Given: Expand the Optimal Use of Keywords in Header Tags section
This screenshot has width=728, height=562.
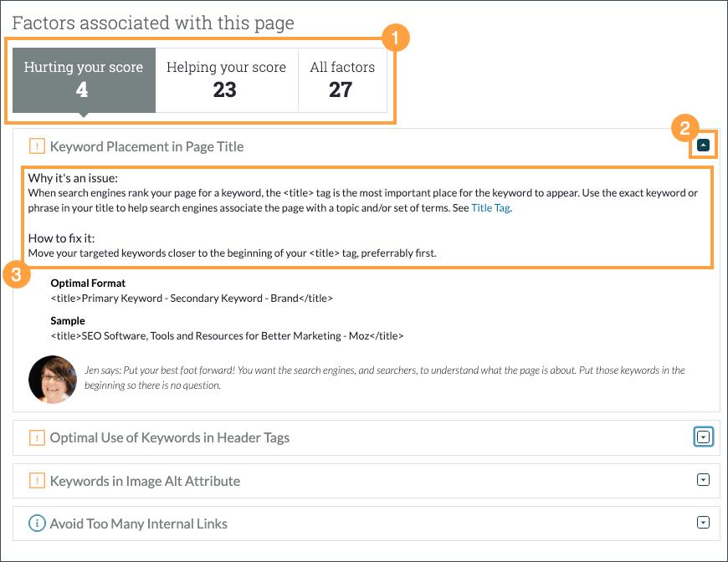Looking at the screenshot, I should (704, 436).
